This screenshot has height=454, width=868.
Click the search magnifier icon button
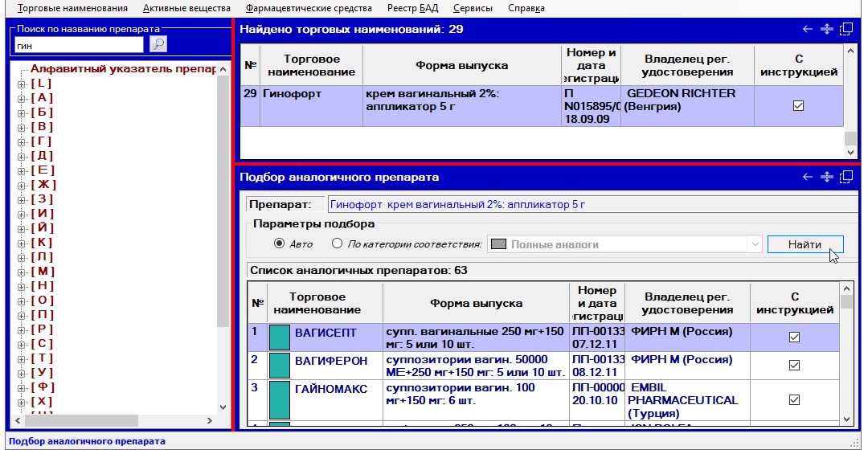click(158, 44)
